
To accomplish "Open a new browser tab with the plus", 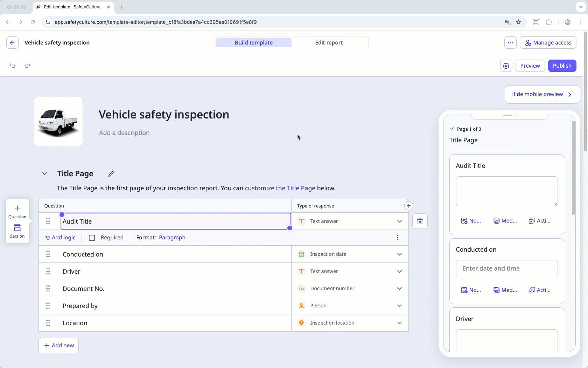I will click(x=121, y=7).
